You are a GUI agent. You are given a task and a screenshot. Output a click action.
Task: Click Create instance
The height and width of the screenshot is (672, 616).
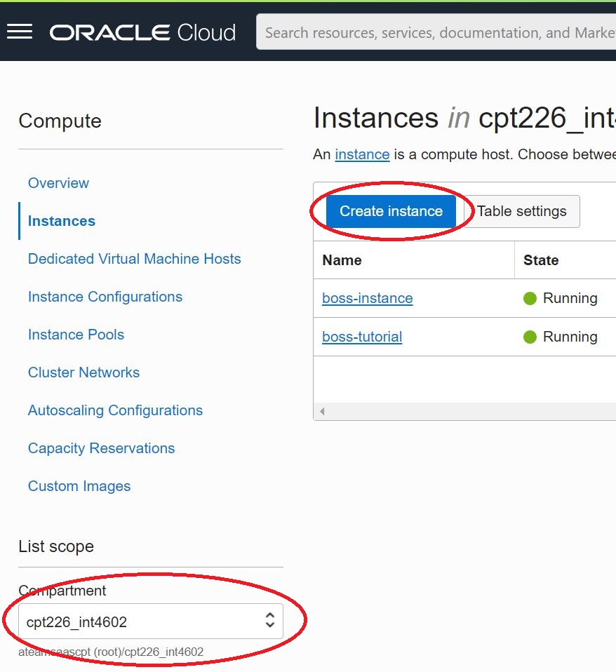pos(391,210)
